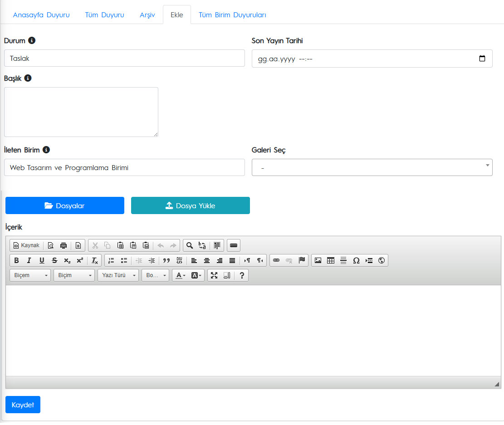This screenshot has height=425, width=504.
Task: Click paste as plain text icon
Action: (133, 246)
